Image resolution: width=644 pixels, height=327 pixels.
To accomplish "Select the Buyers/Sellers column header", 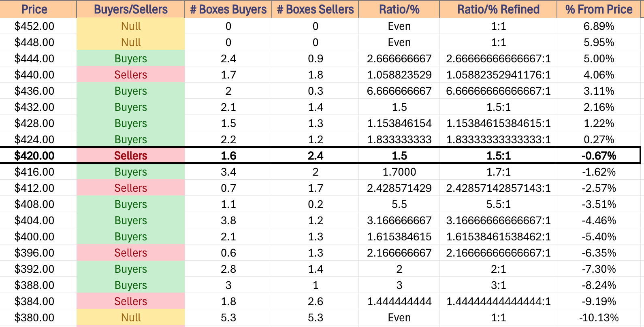I will [130, 9].
